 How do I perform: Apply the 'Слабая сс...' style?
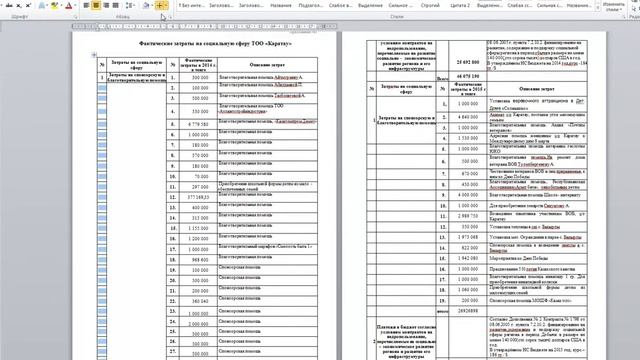click(x=519, y=5)
